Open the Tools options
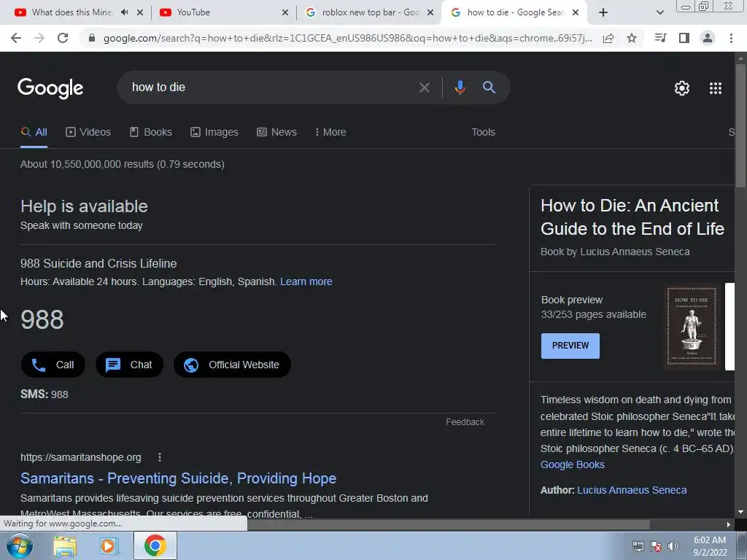747x560 pixels. click(x=483, y=132)
